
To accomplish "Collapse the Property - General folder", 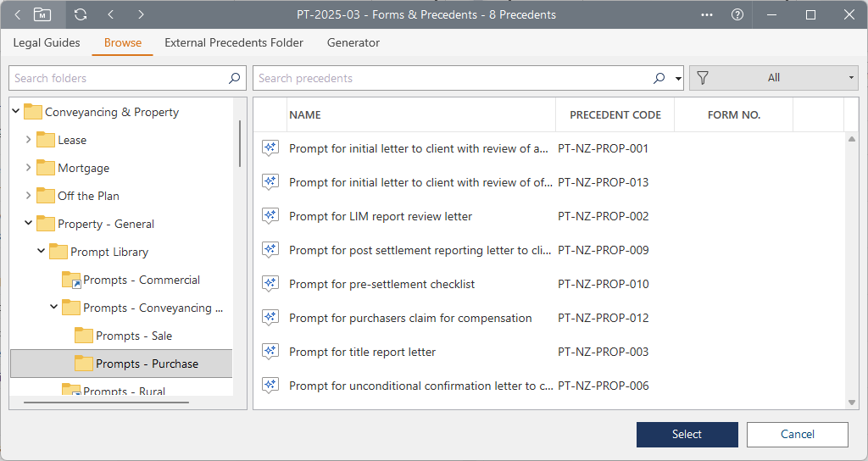I will click(x=28, y=223).
